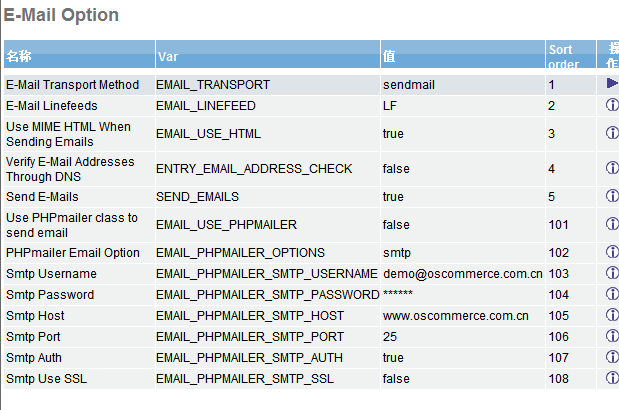Select the info icon for Send E-Mails
619x410 pixels.
(x=612, y=196)
